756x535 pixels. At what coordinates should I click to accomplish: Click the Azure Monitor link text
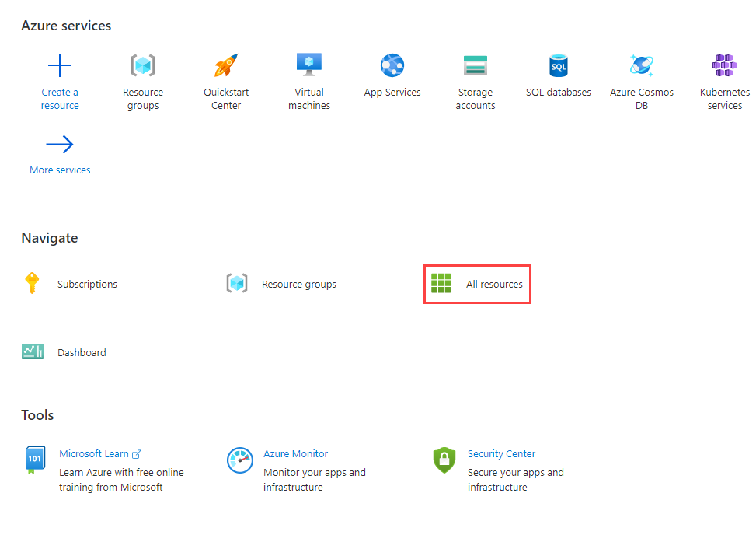point(295,453)
